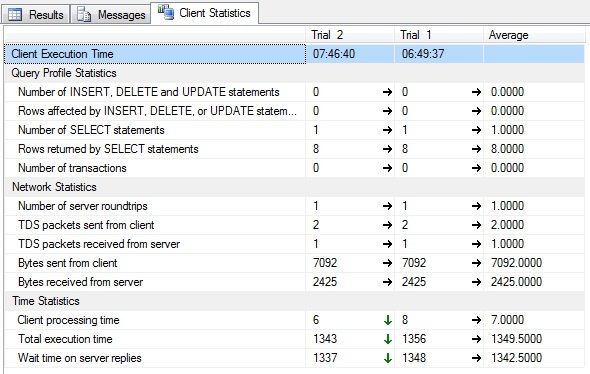Screen dimensions: 590x374
Task: Click Trial 1 arrow in Rows returned by SELECT row
Action: [x=476, y=149]
